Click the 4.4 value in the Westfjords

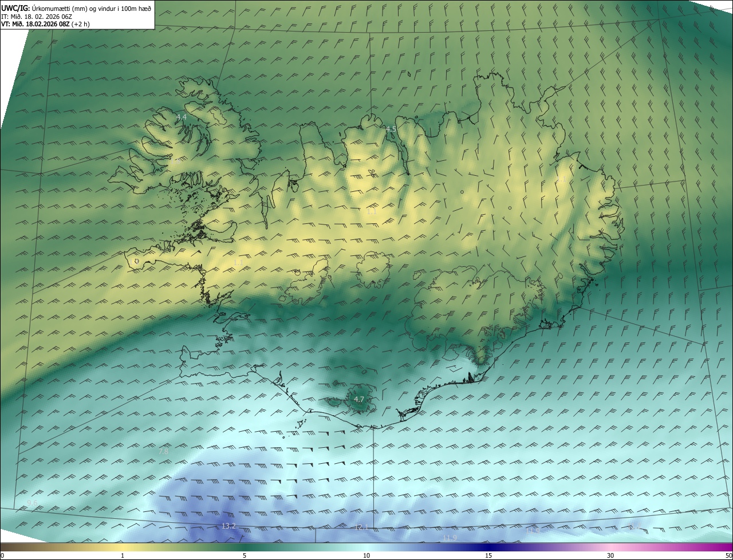182,117
